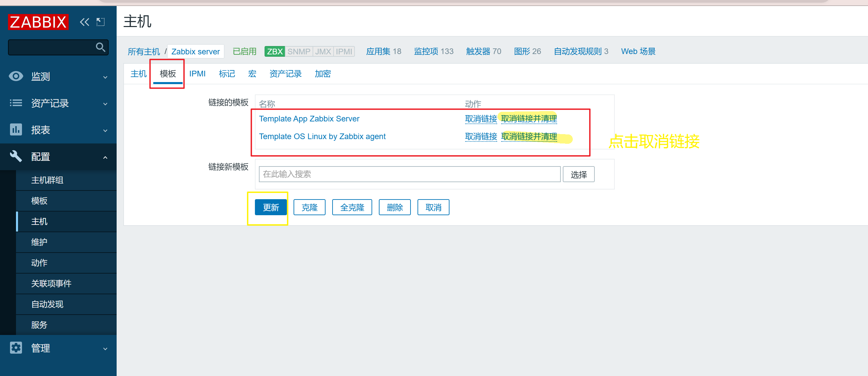Select 主机 in the sidebar submenu
The image size is (868, 376).
pos(66,222)
